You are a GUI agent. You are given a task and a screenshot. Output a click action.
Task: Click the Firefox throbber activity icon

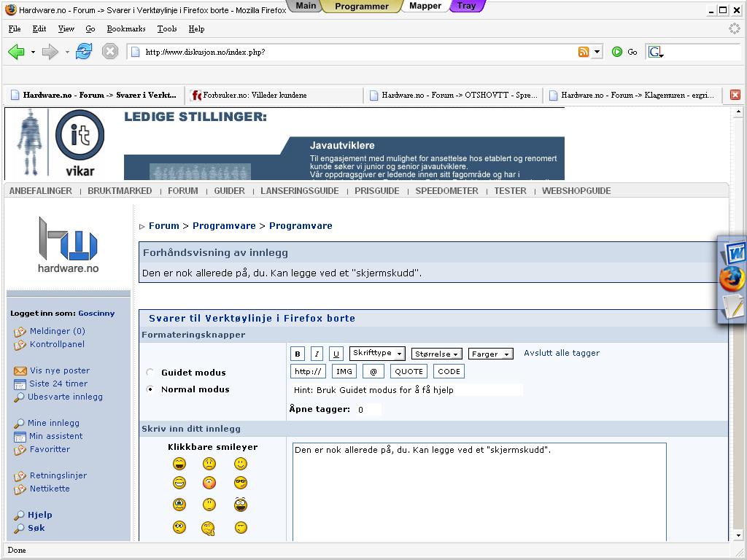(x=734, y=28)
